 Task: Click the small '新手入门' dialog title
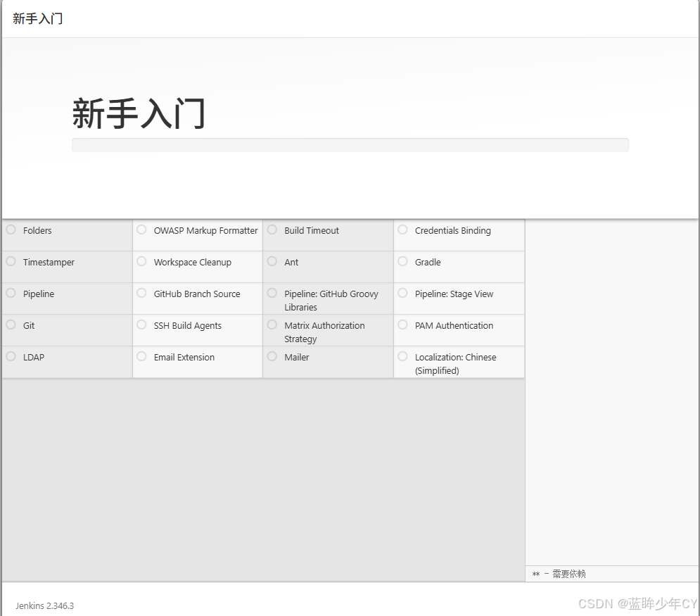37,19
